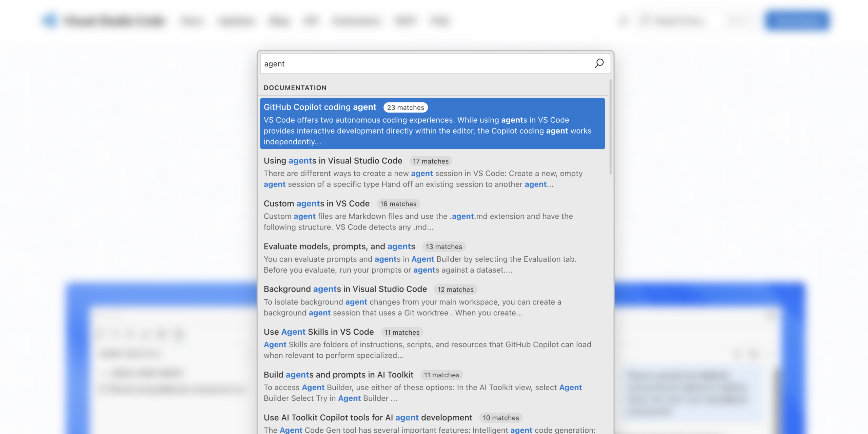Open "Background agents in Visual Studio Code" result
The width and height of the screenshot is (868, 434).
pos(346,289)
